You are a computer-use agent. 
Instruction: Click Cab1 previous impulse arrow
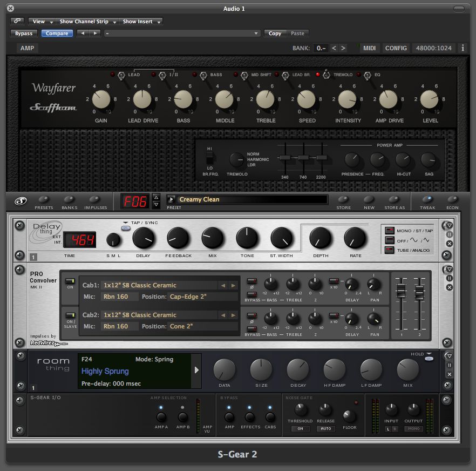pyautogui.click(x=223, y=285)
